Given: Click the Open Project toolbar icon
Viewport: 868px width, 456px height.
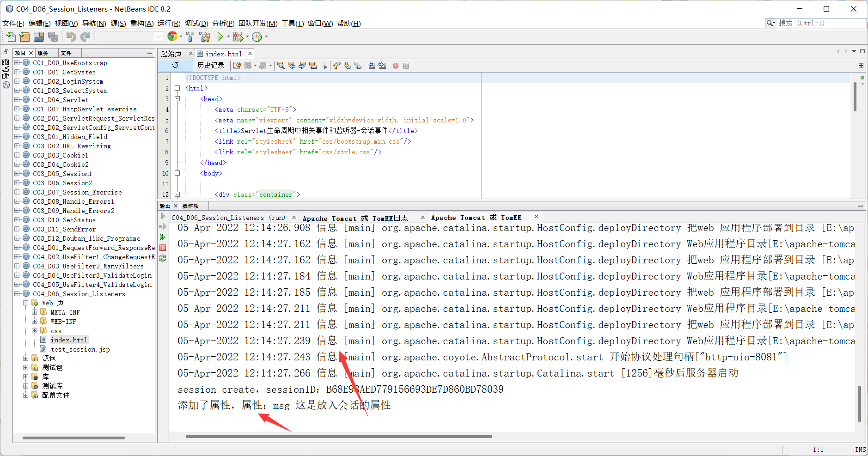Looking at the screenshot, I should click(x=39, y=36).
